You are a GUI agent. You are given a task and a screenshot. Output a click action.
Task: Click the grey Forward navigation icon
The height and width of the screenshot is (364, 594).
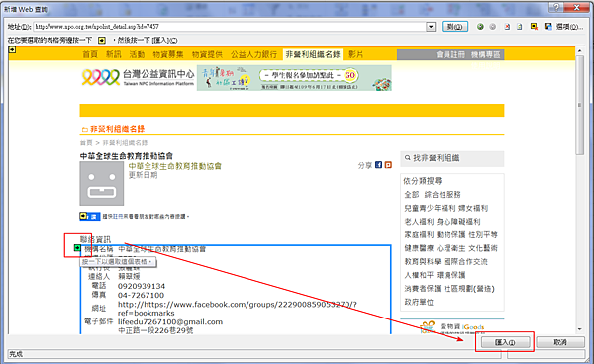click(492, 27)
